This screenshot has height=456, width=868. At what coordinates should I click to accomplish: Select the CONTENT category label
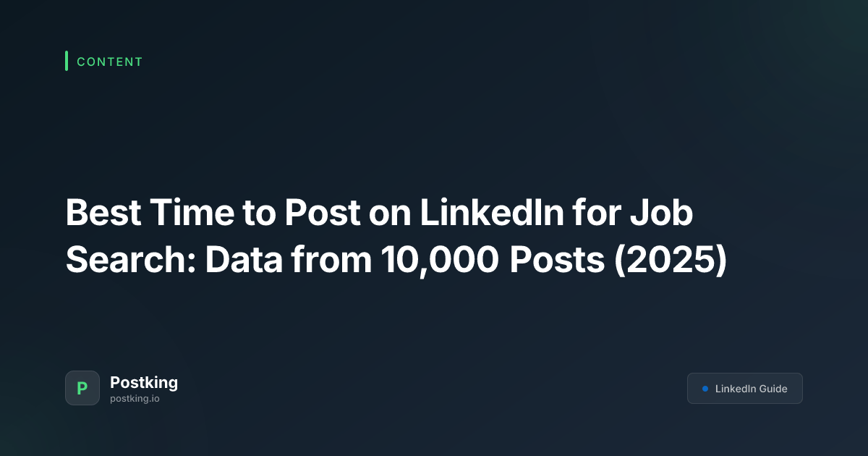(110, 62)
